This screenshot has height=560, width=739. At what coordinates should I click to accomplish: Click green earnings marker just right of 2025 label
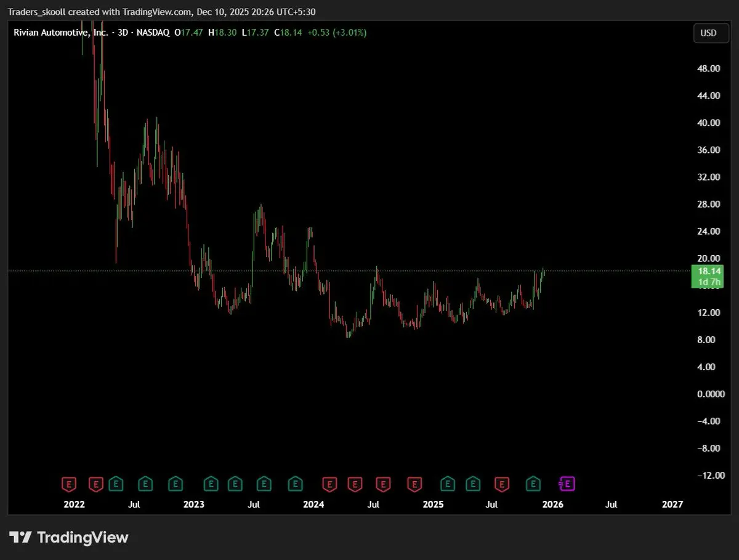tap(448, 484)
